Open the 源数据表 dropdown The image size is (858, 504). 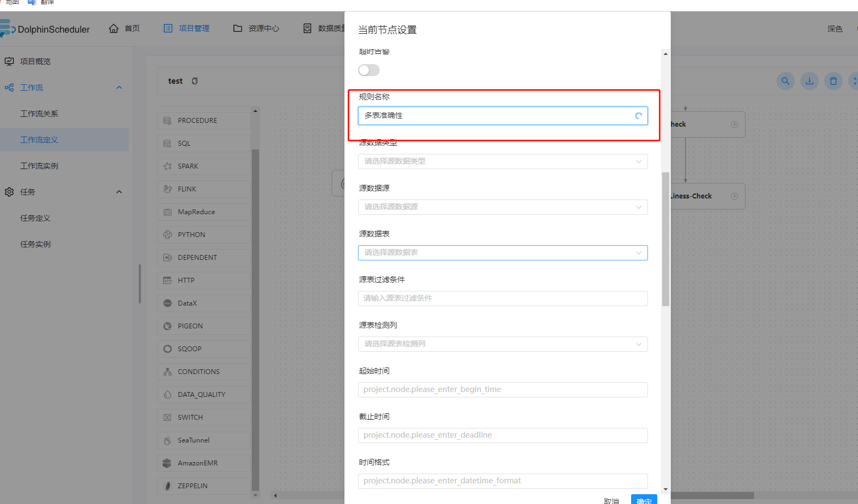(x=503, y=253)
